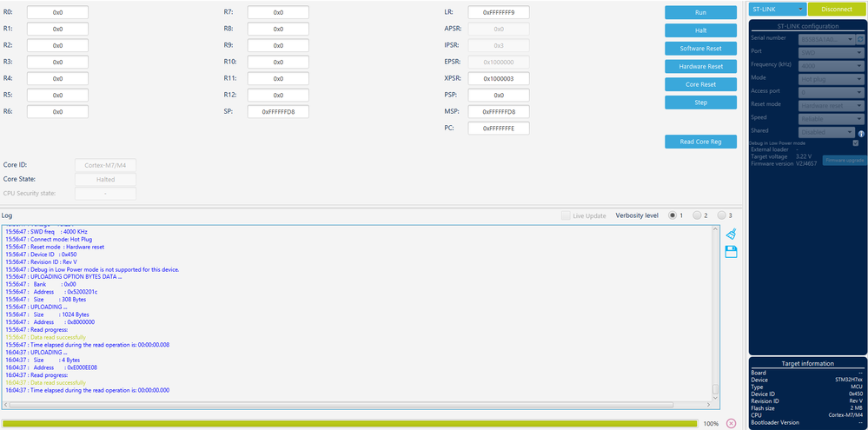This screenshot has width=868, height=430.
Task: Click the Core ID Cortex-M7/M4 field
Action: (x=105, y=165)
